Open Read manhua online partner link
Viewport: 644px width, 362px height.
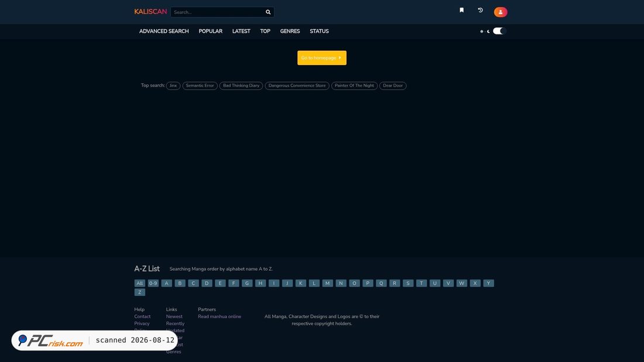[x=220, y=316]
